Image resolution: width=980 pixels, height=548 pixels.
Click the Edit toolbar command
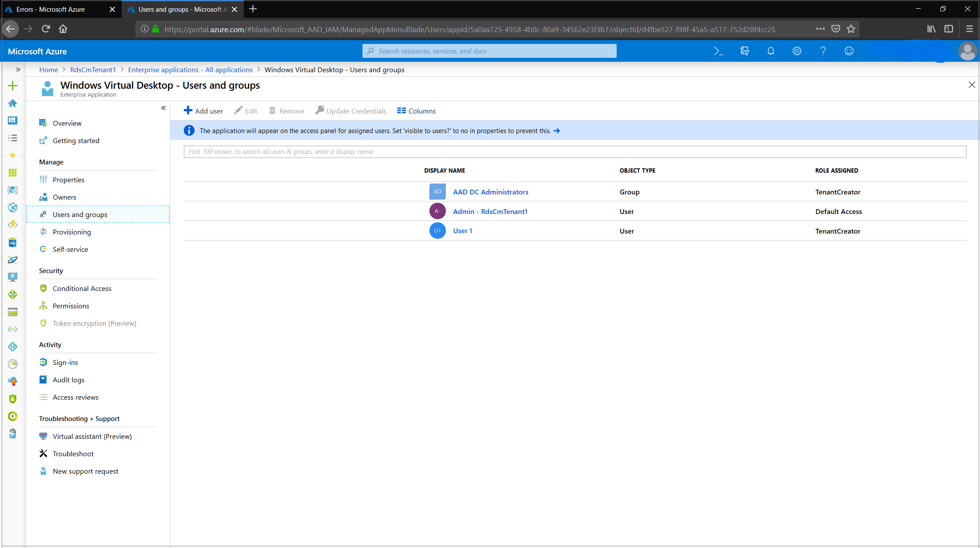pyautogui.click(x=246, y=111)
